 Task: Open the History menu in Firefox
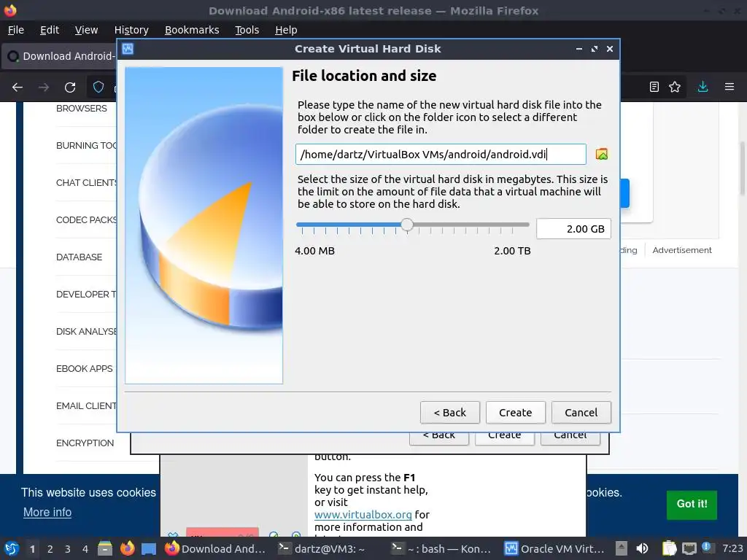[x=131, y=30]
